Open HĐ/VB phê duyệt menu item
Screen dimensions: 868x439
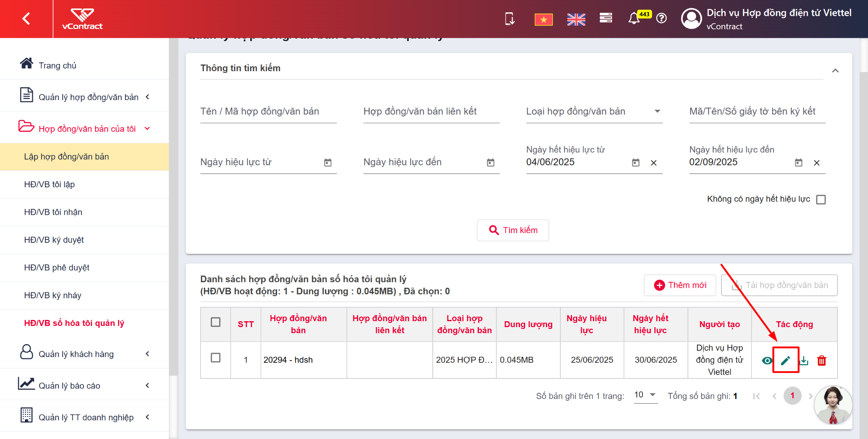tap(85, 268)
